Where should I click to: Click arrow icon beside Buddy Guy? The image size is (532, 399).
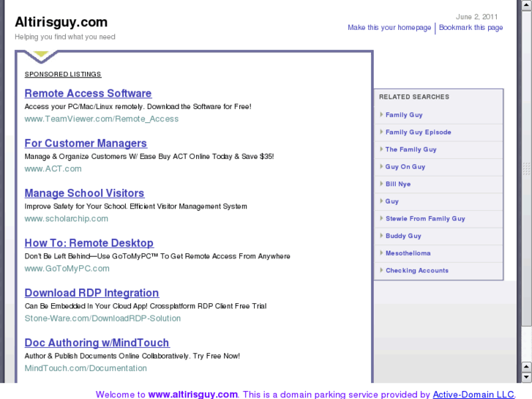(x=381, y=236)
